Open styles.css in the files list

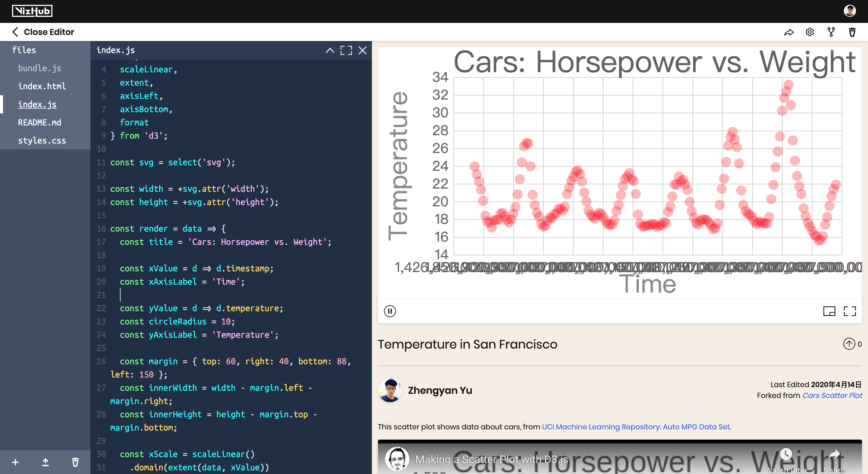tap(42, 141)
